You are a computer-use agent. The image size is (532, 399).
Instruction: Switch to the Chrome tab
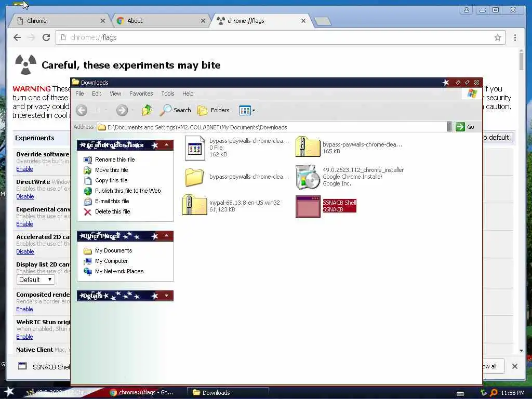coord(60,21)
